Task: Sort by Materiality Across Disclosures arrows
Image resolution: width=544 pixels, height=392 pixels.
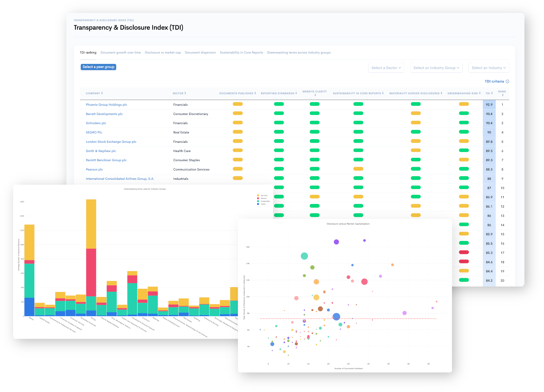Action: 441,93
